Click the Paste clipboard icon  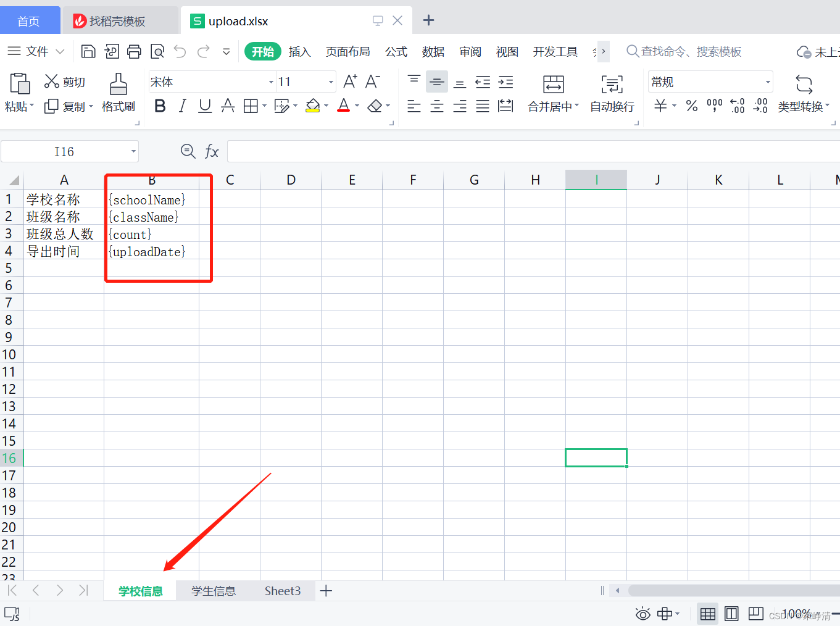[x=19, y=83]
